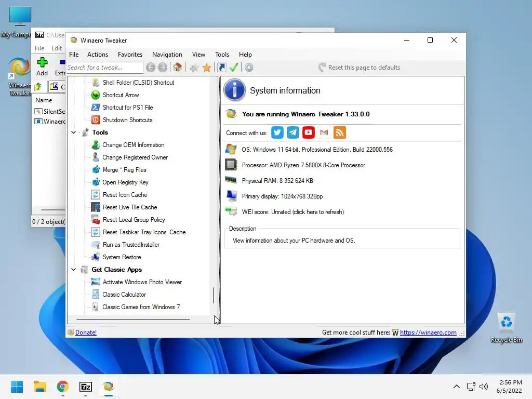
Task: Open the Tools menu
Action: 222,54
